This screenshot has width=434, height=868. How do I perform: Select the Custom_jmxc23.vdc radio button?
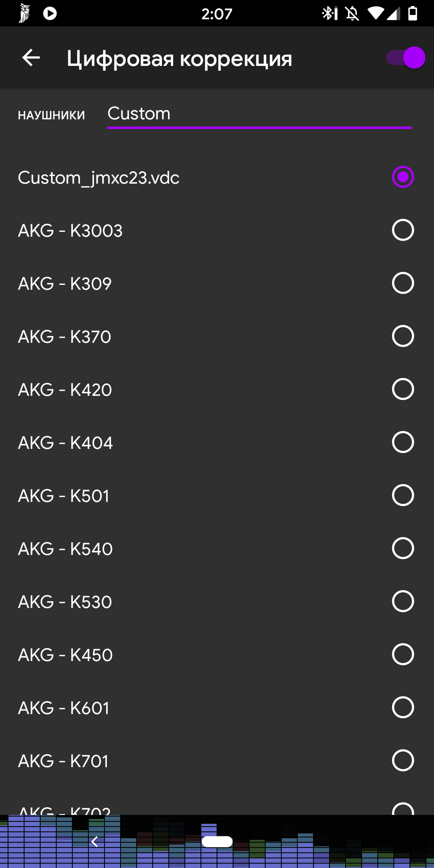pyautogui.click(x=403, y=177)
